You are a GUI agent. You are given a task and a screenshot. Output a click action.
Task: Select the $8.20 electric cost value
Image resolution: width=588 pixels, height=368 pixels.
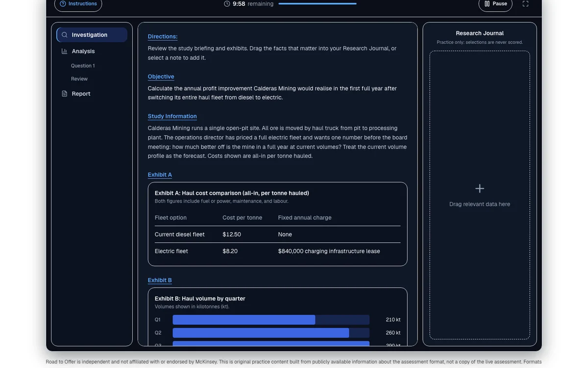[230, 251]
